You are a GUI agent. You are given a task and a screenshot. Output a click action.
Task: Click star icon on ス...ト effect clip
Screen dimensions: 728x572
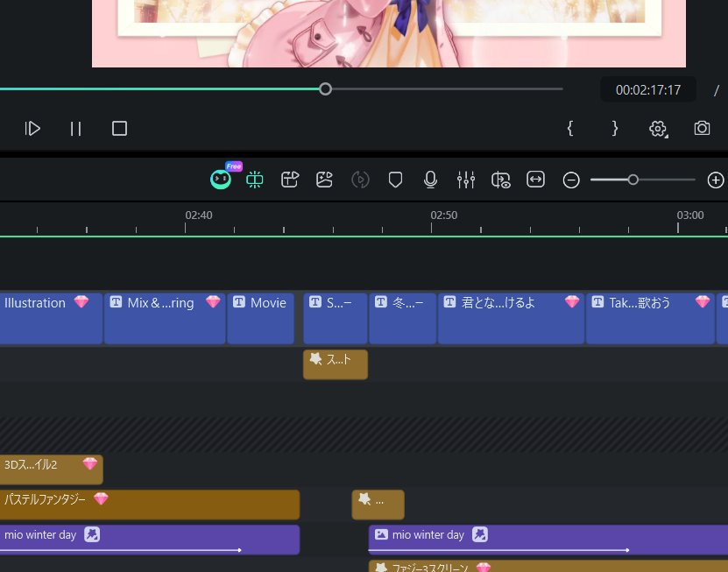(x=315, y=358)
